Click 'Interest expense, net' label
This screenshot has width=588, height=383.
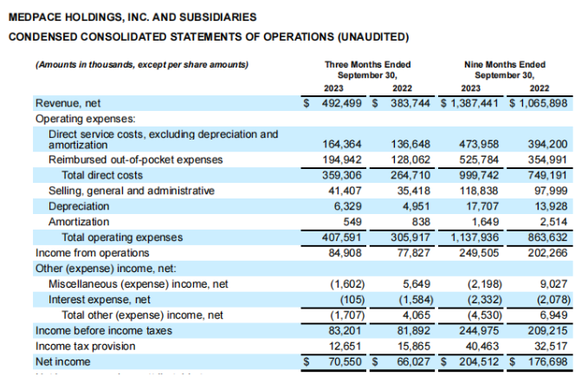tap(100, 300)
